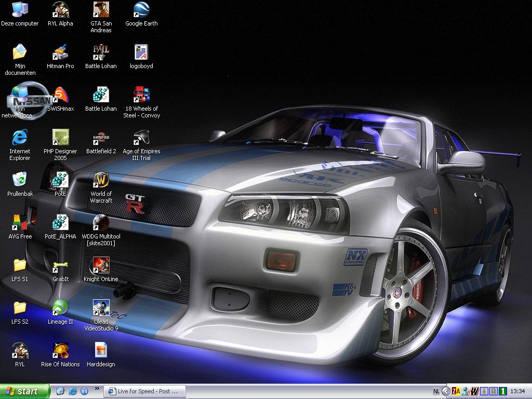
Task: Open the Deze computer desktop icon
Action: [20, 14]
